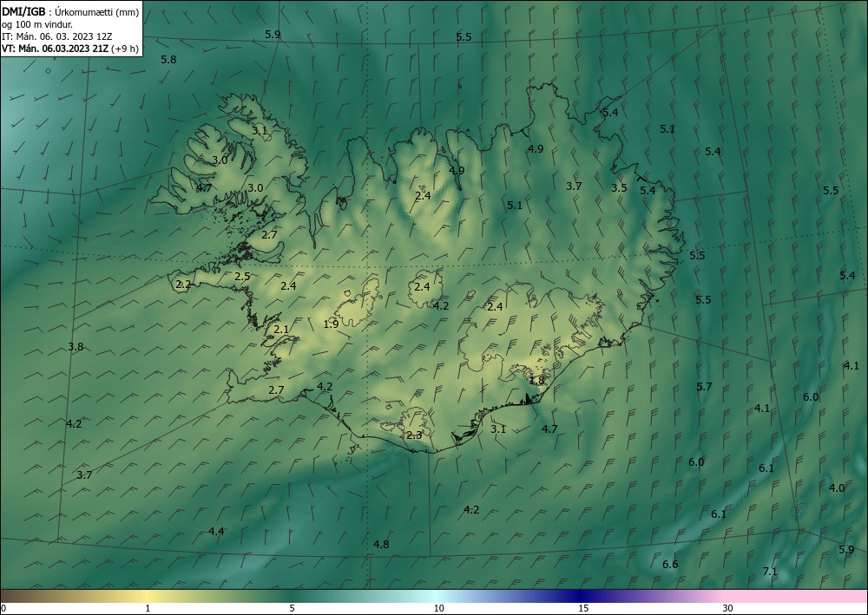Viewport: 868px width, 615px height.
Task: Click the 'og 100 m vindur.' caption line
Action: tap(37, 24)
